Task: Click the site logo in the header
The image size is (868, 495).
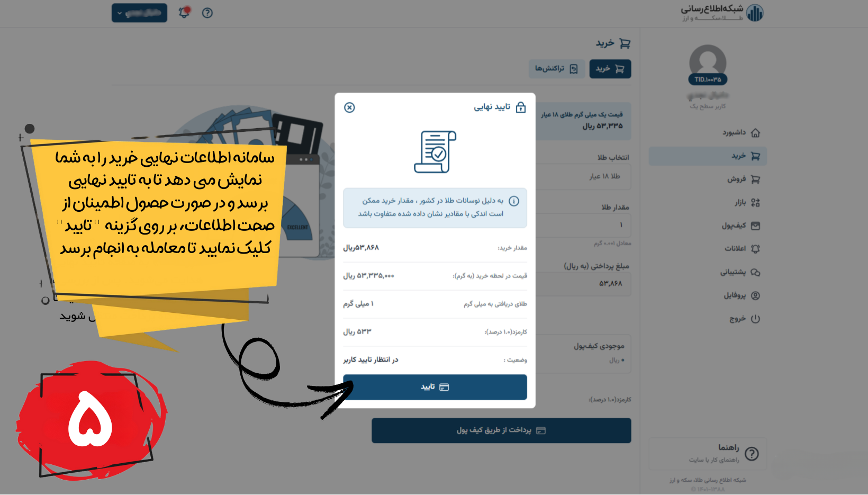Action: click(722, 13)
